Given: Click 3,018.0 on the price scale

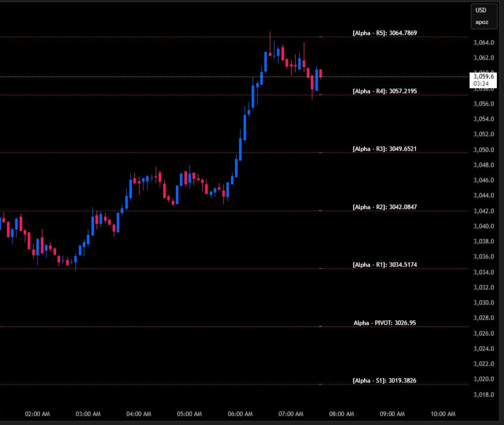Looking at the screenshot, I should point(484,395).
